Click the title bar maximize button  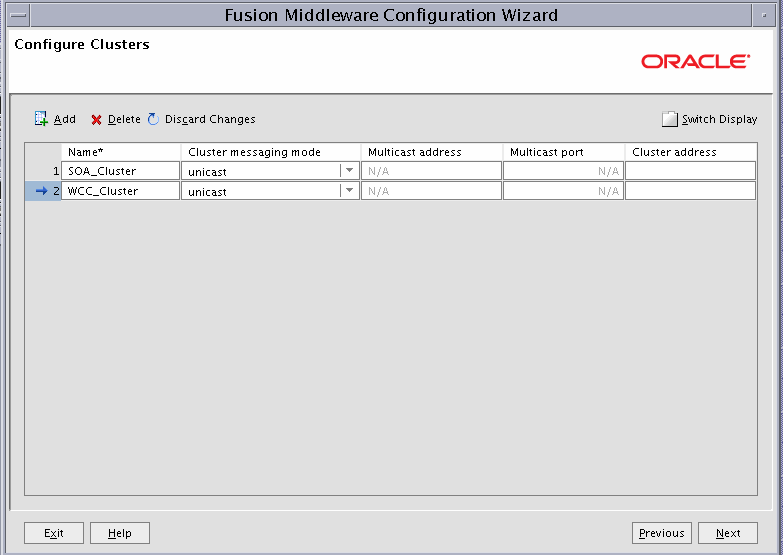(764, 15)
